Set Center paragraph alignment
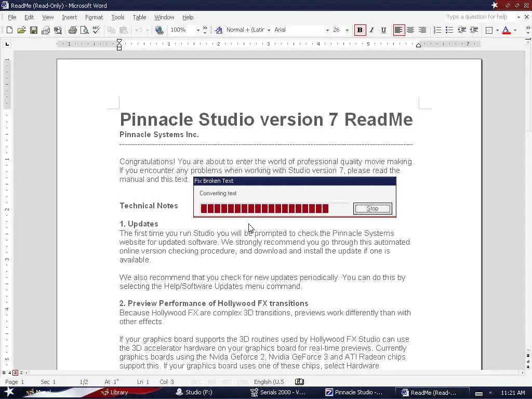 coord(410,30)
